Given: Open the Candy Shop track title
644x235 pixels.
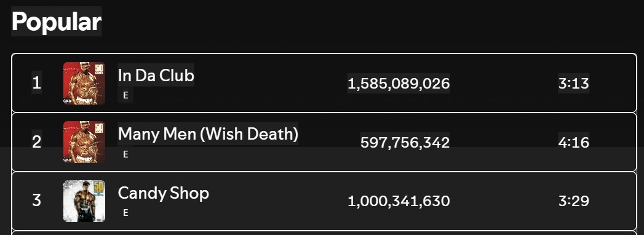Looking at the screenshot, I should click(164, 193).
